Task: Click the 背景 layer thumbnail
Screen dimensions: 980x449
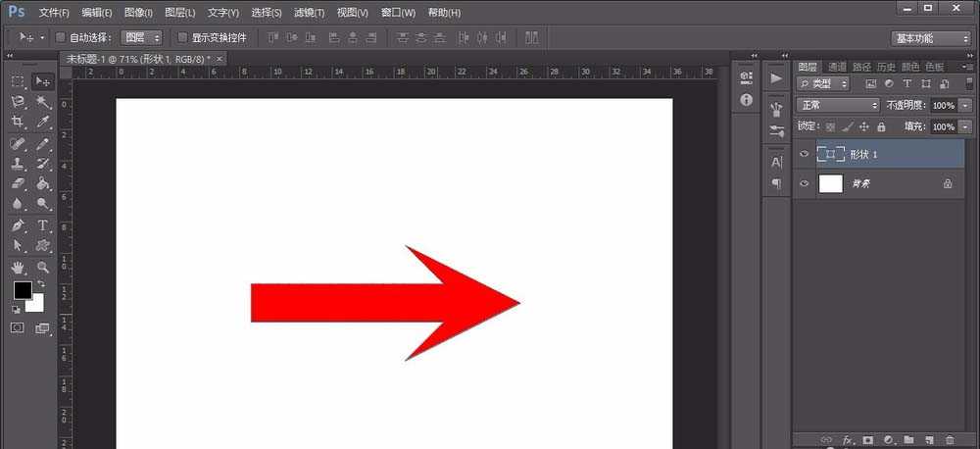Action: [831, 184]
